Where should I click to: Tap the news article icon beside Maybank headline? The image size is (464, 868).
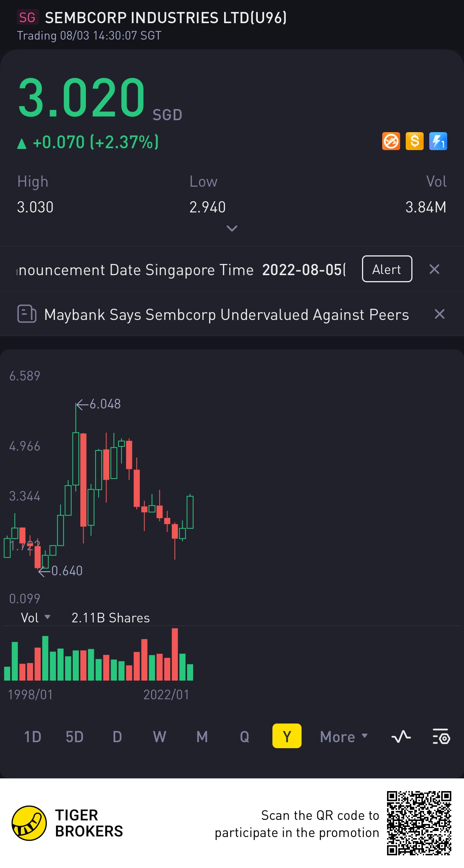[x=27, y=314]
